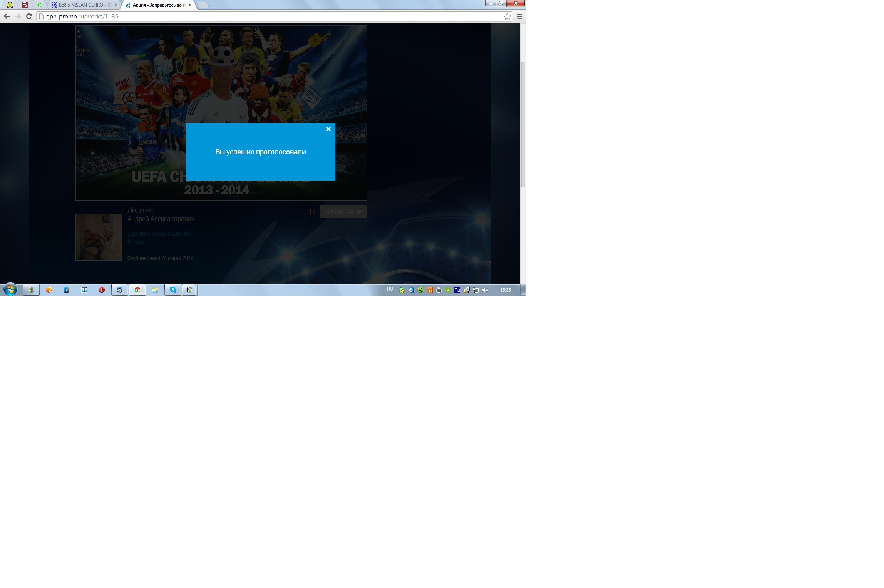Go forward to the next page
Image resolution: width=884 pixels, height=588 pixels.
18,16
